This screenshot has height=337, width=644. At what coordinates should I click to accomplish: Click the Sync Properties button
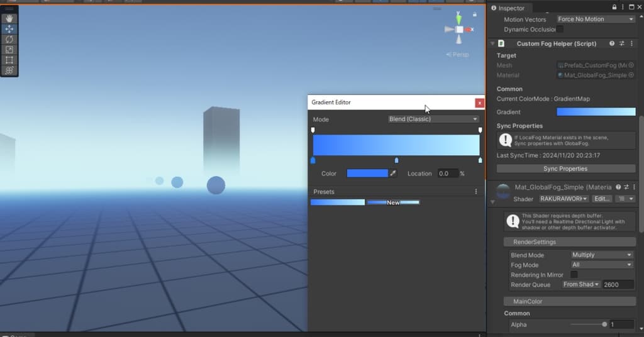(565, 169)
